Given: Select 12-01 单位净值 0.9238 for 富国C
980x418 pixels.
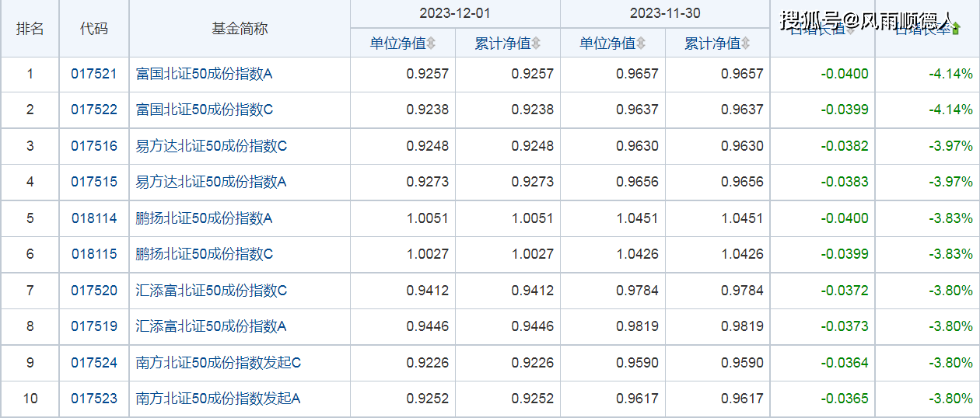Looking at the screenshot, I should tap(427, 110).
